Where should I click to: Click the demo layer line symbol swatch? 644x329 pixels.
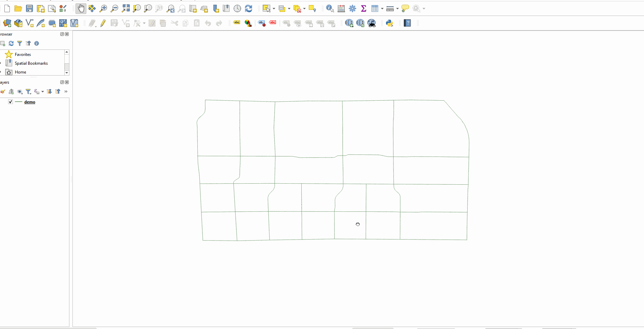[x=19, y=102]
